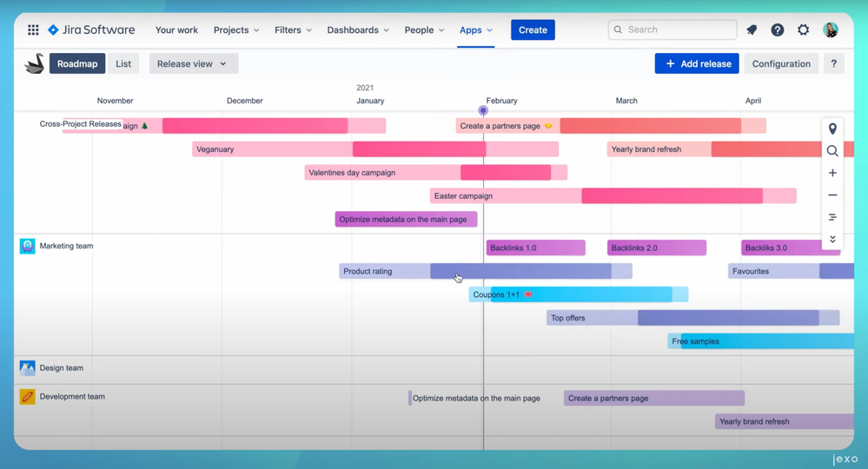
Task: Switch to the Roadmap tab
Action: tap(77, 63)
